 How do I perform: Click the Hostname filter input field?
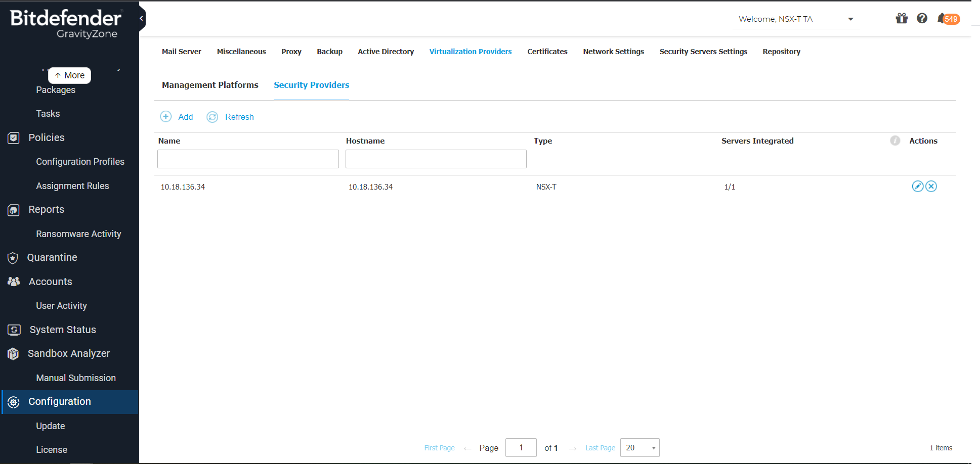[x=436, y=159]
